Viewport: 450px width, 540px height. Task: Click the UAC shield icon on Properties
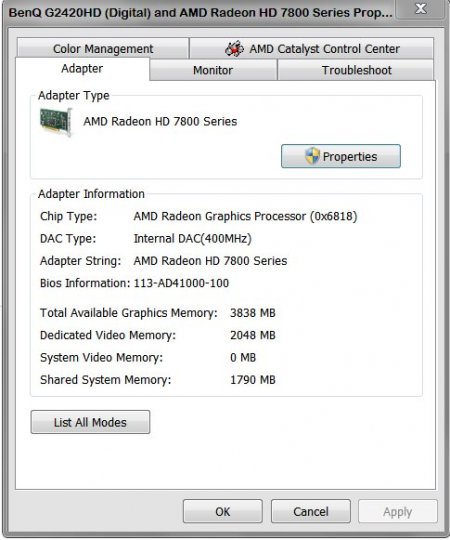pyautogui.click(x=312, y=156)
